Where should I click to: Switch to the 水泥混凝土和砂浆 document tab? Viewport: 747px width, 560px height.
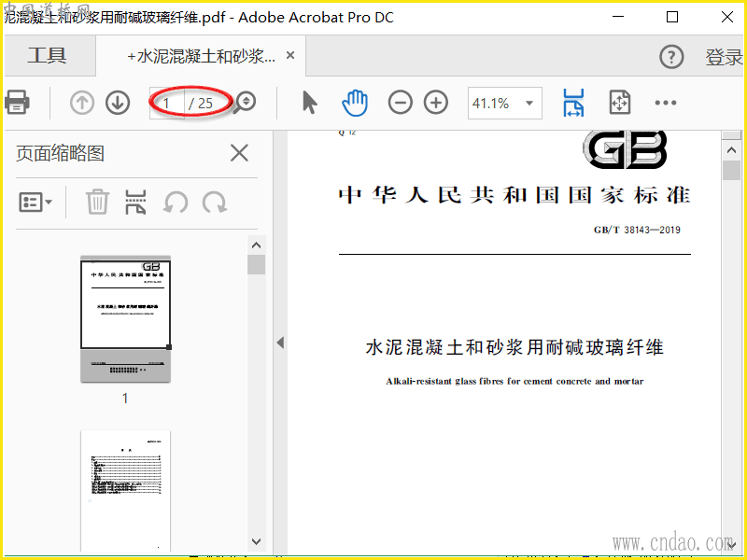pyautogui.click(x=201, y=57)
